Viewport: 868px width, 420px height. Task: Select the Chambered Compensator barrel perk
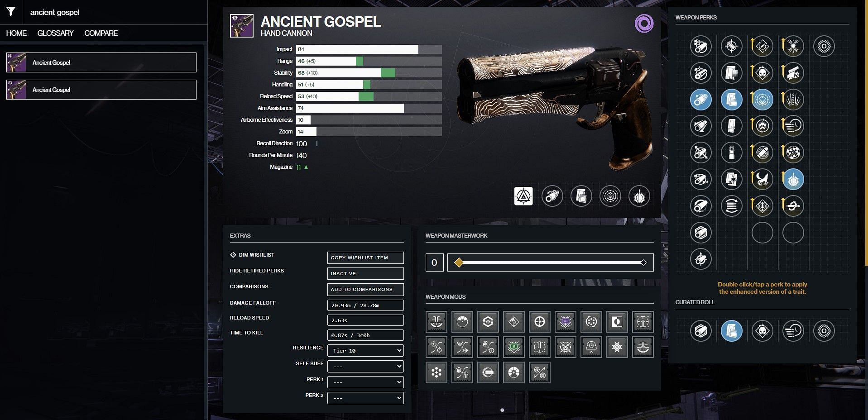click(701, 72)
